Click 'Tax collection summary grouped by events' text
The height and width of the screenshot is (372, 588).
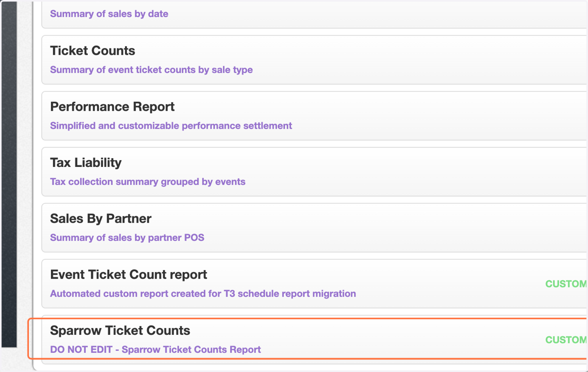coord(147,182)
